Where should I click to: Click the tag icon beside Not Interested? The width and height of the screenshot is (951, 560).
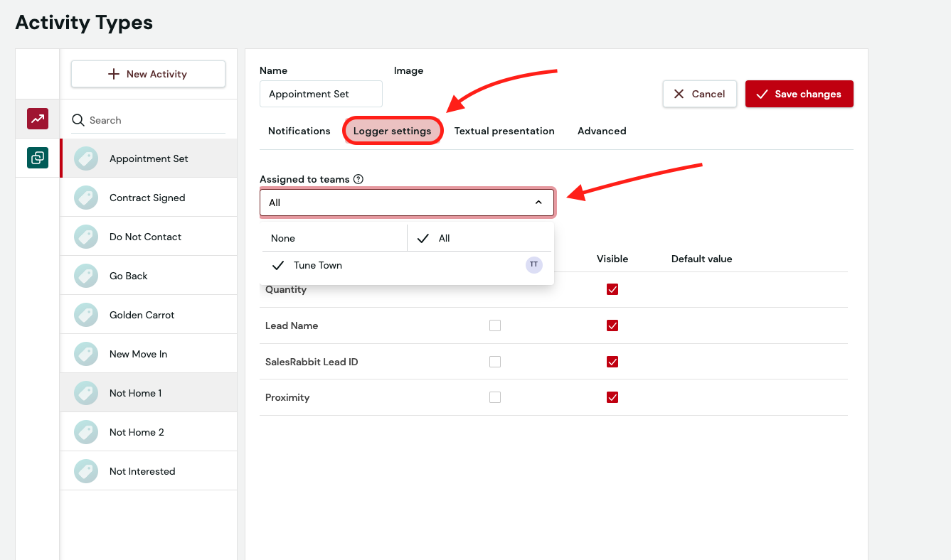86,471
